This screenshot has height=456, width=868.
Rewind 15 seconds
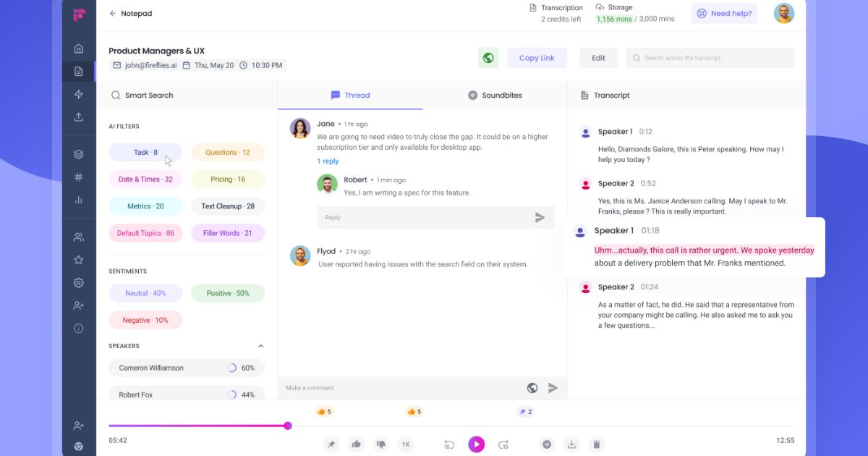coord(448,444)
